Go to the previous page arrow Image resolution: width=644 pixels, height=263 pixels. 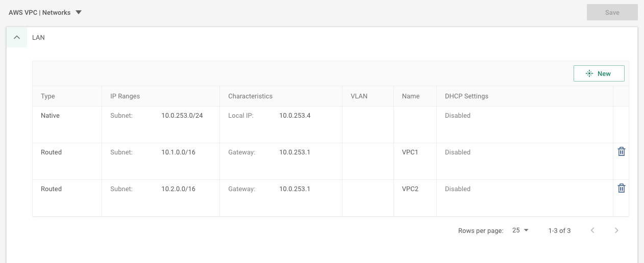(x=592, y=230)
